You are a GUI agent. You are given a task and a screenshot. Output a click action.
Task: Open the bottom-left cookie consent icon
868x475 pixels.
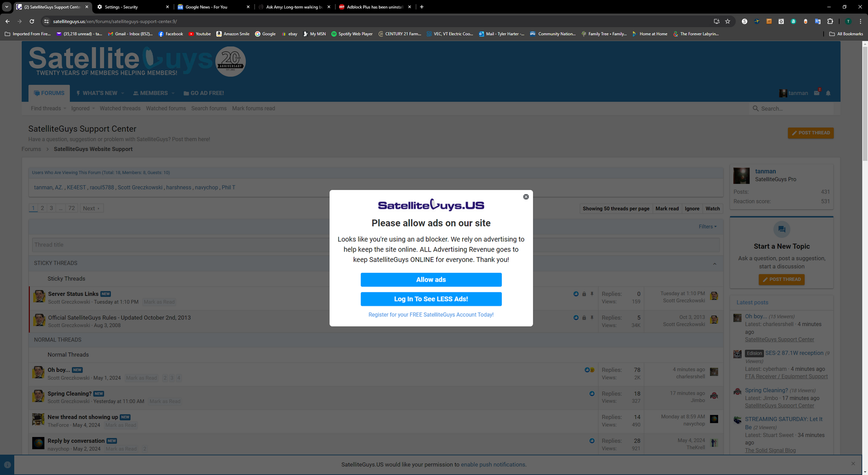7,465
